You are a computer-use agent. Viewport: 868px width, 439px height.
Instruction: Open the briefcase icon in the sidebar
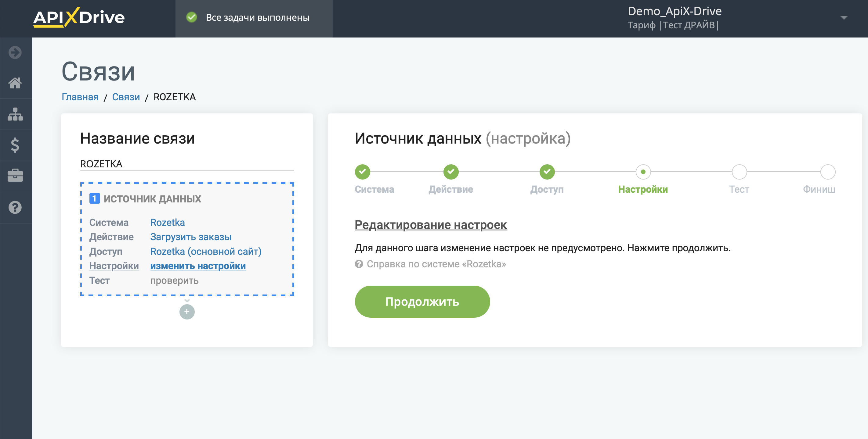[x=15, y=176]
